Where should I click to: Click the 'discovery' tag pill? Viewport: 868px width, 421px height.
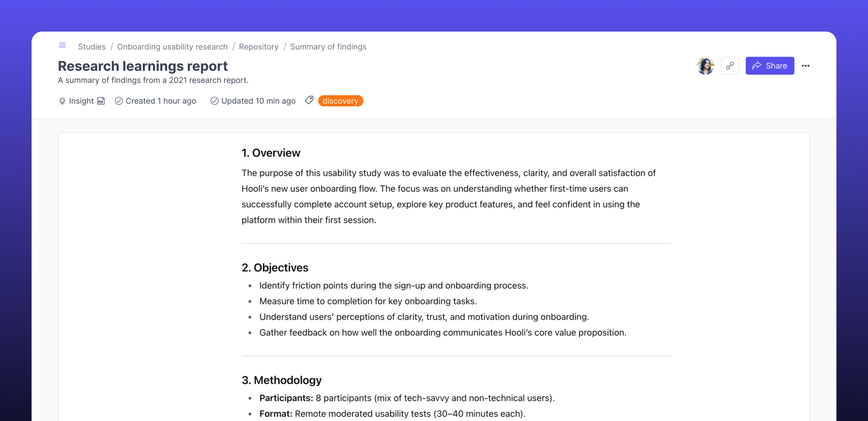341,101
